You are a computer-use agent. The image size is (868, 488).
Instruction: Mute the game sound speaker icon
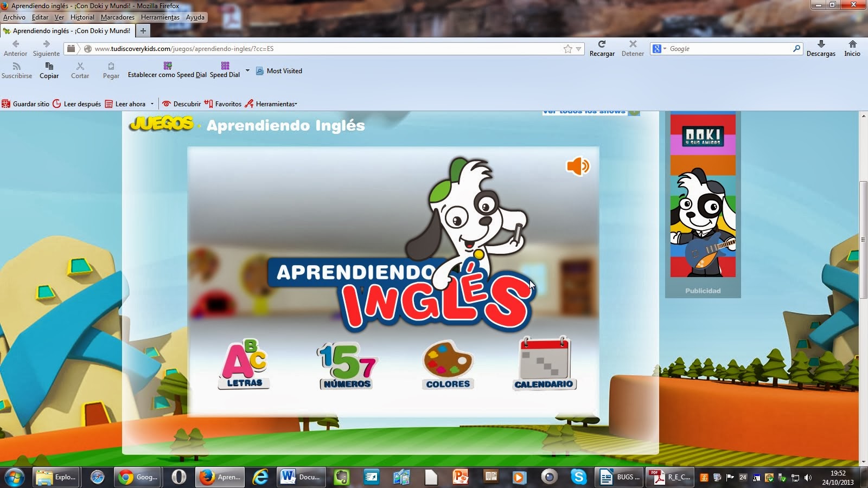point(578,166)
